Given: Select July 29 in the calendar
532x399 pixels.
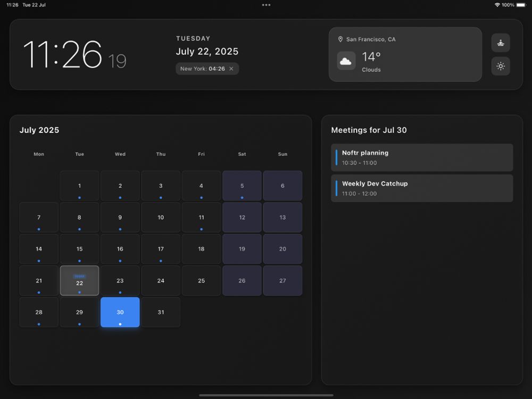Looking at the screenshot, I should (79, 312).
